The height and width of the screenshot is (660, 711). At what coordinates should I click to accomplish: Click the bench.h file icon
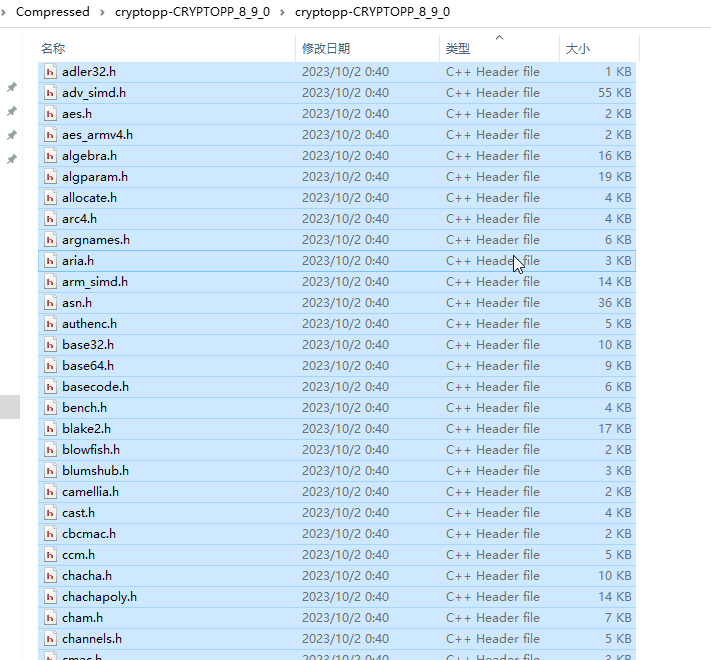coord(50,408)
